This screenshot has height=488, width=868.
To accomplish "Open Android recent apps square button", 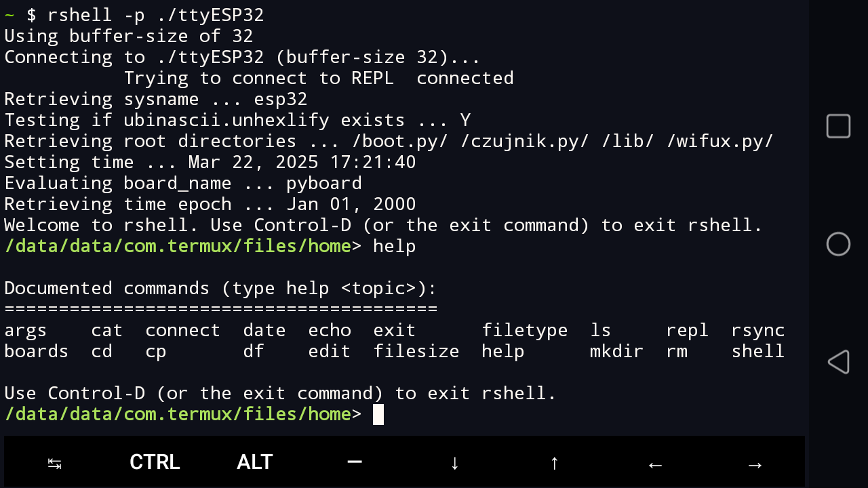I will [838, 127].
